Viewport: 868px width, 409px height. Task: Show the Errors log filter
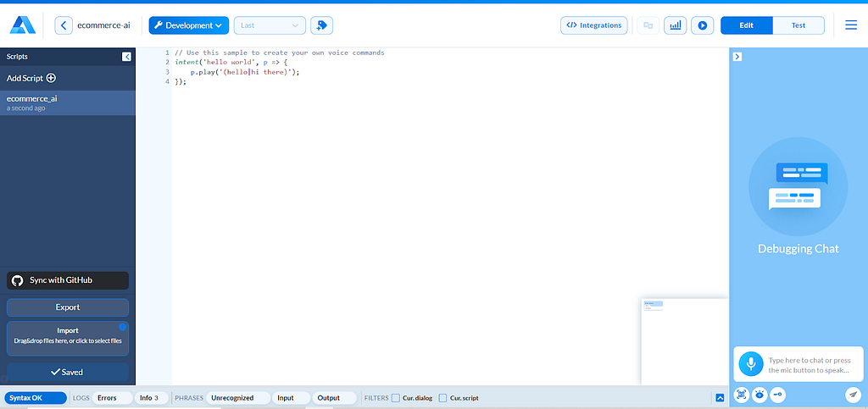tap(113, 398)
